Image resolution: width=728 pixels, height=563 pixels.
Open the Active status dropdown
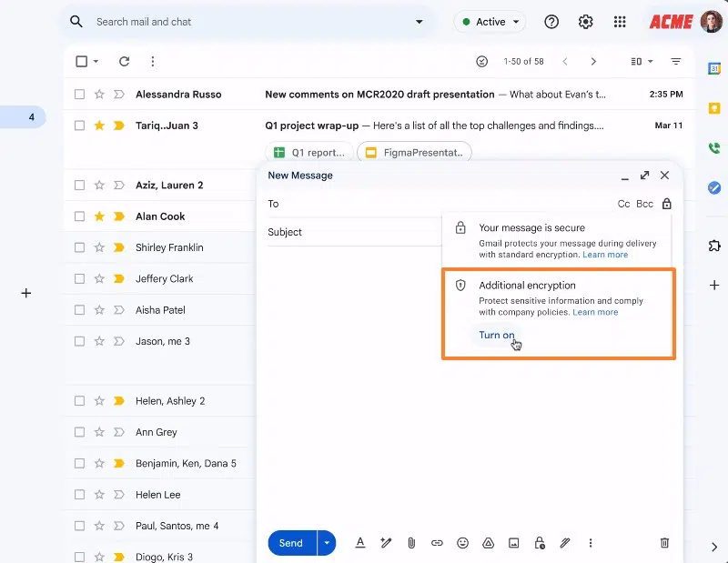(x=490, y=22)
